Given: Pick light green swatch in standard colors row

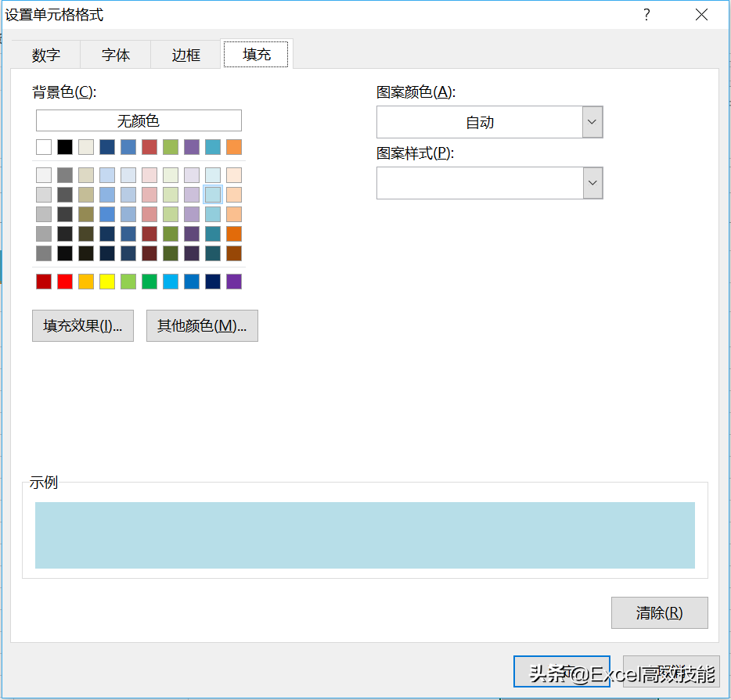Looking at the screenshot, I should pos(128,282).
